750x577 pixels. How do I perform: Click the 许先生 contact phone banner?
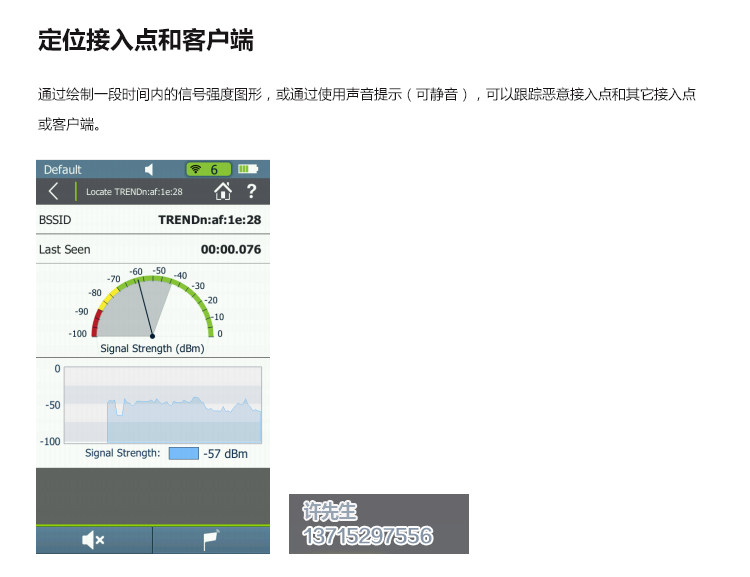click(379, 524)
